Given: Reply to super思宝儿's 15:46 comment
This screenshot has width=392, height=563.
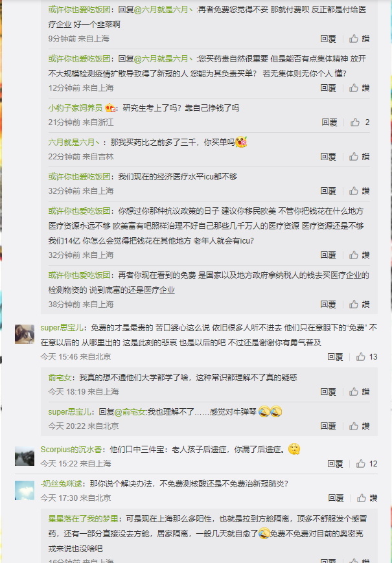Looking at the screenshot, I should click(335, 357).
